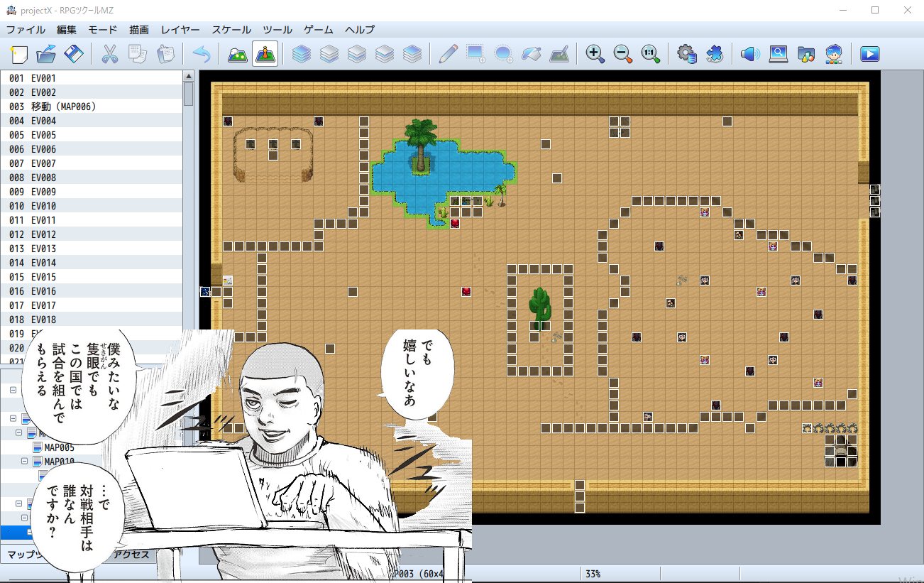Open the Database gear icon
The width and height of the screenshot is (924, 583).
(x=686, y=54)
